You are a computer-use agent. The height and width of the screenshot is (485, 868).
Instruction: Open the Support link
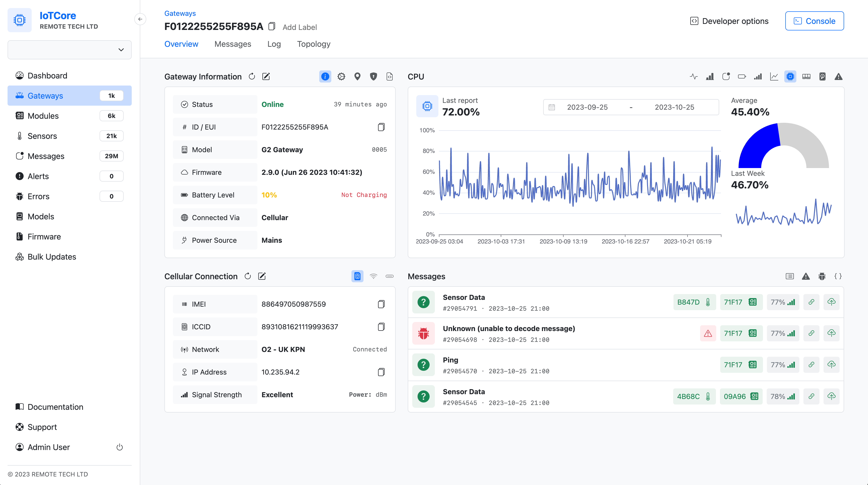pos(70,427)
